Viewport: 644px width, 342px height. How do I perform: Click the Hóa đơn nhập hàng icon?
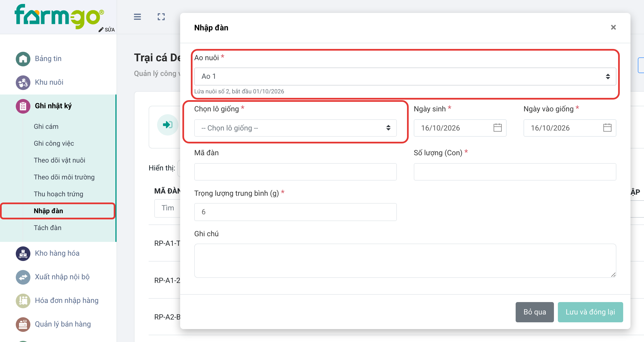click(23, 301)
